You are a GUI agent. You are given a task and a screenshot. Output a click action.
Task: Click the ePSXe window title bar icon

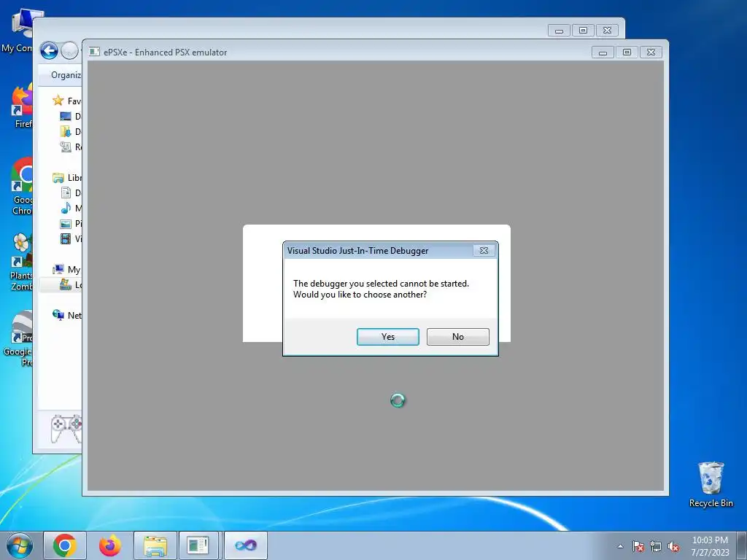(94, 52)
